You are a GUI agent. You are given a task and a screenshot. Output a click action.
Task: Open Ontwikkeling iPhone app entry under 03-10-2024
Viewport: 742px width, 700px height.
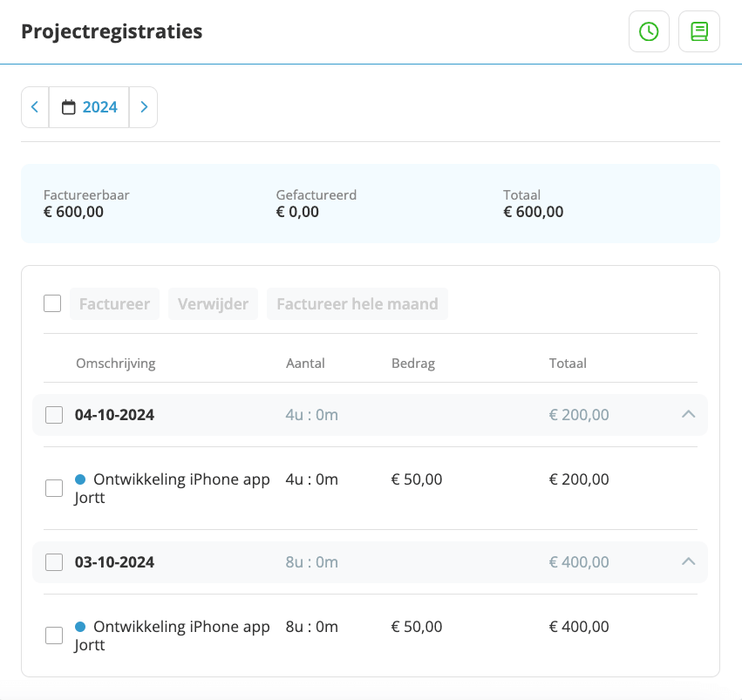click(173, 635)
